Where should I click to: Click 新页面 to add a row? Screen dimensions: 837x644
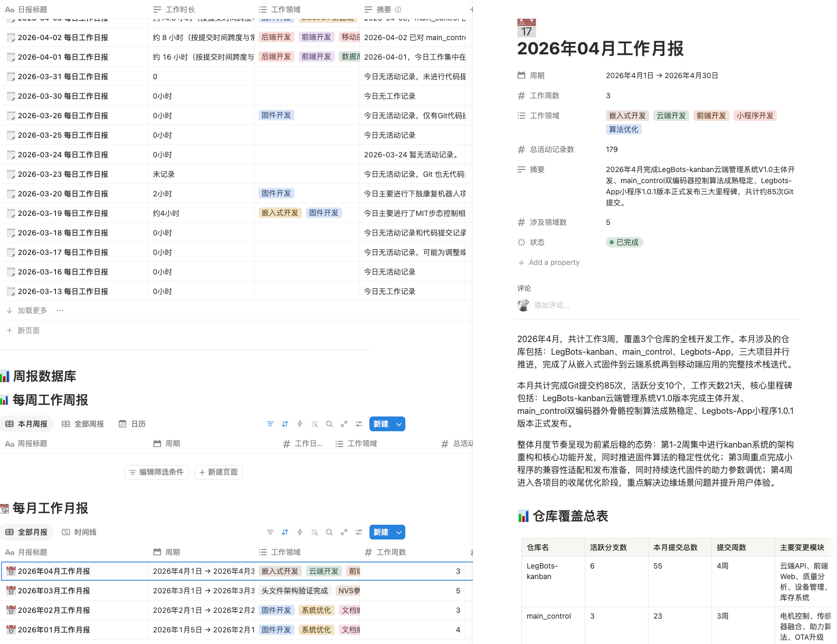[23, 330]
